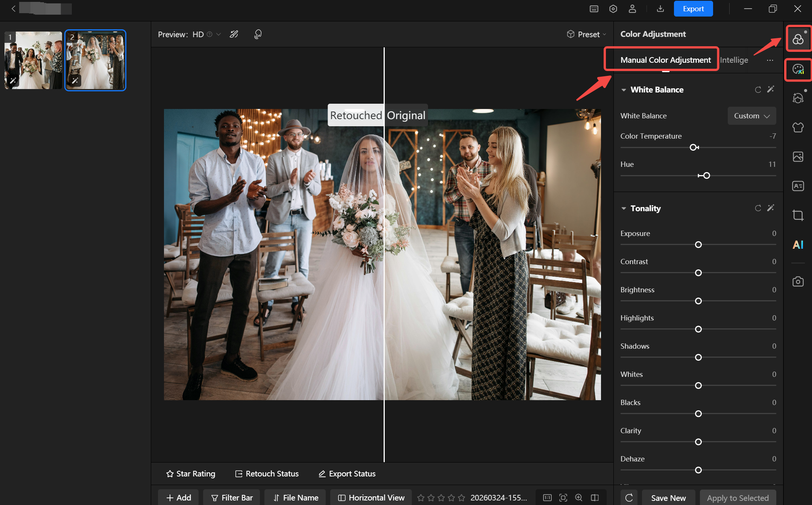This screenshot has width=812, height=505.
Task: Open the camera icon in the sidebar
Action: (798, 281)
